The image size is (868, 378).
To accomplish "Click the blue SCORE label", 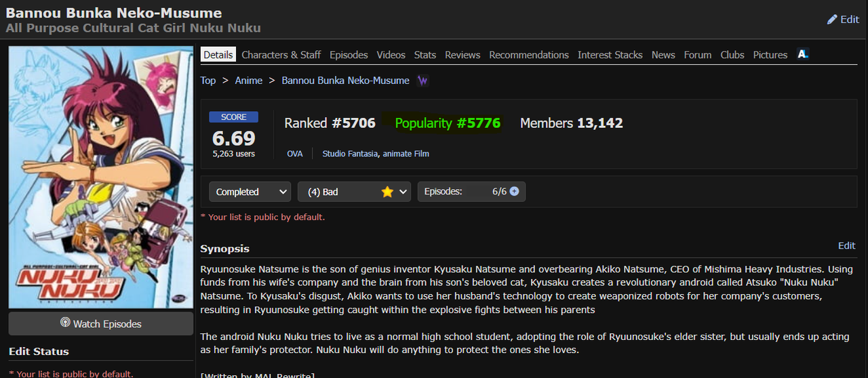I will click(x=233, y=117).
